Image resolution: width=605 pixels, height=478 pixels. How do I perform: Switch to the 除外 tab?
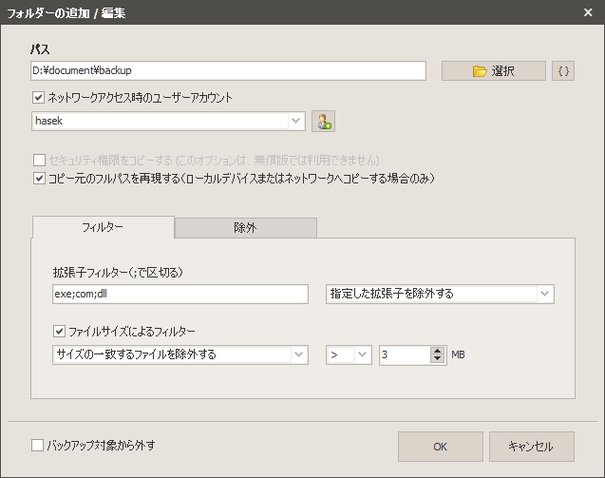click(245, 228)
